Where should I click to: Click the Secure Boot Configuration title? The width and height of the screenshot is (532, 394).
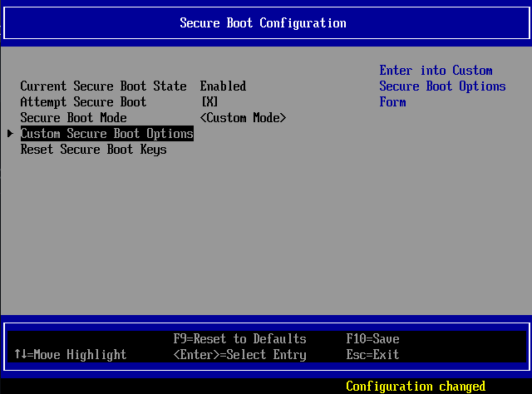[x=263, y=22]
